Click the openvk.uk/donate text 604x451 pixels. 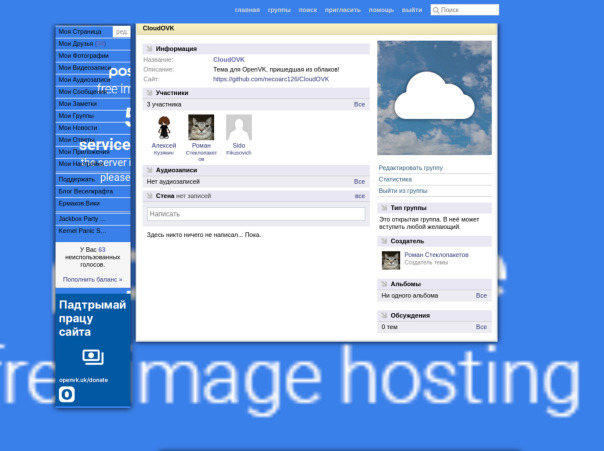[x=84, y=380]
